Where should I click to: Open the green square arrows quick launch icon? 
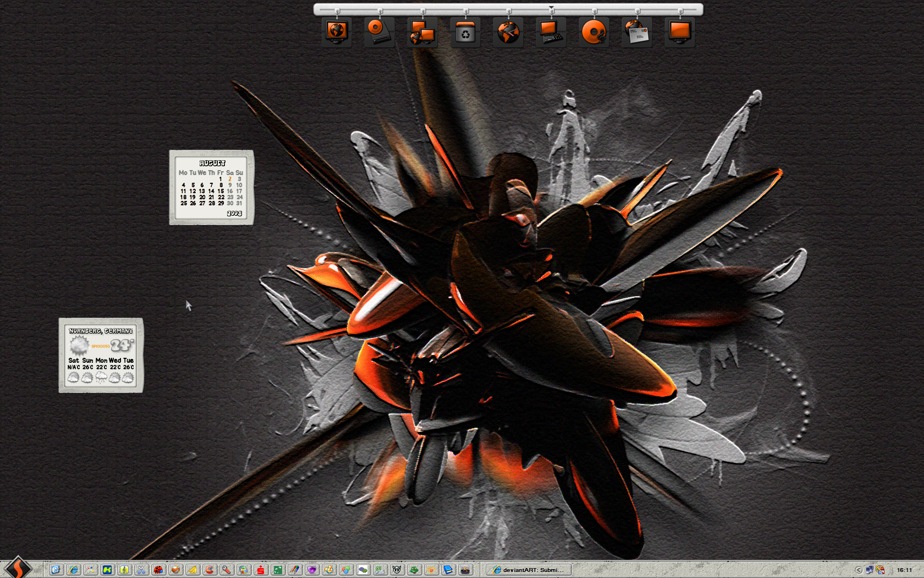tap(278, 570)
